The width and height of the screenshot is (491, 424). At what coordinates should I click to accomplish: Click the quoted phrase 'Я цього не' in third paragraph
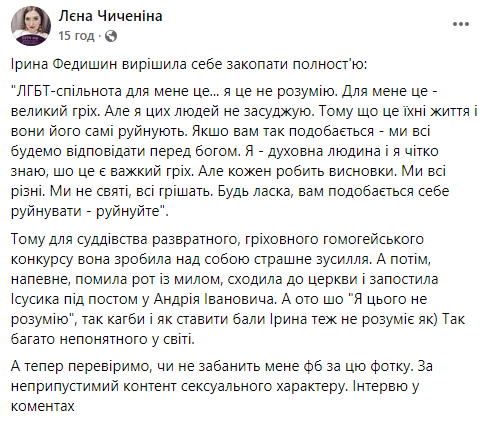(x=390, y=299)
